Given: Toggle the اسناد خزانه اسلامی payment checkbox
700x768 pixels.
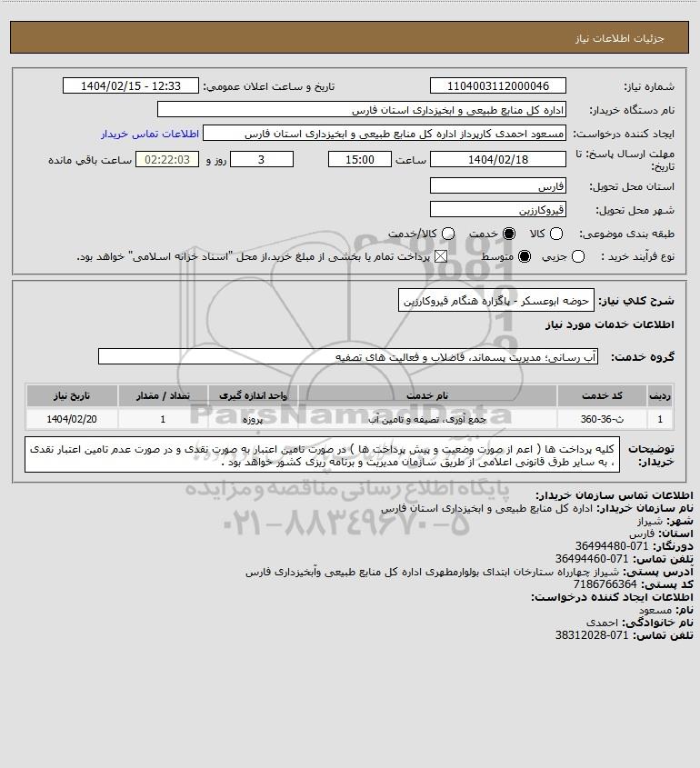Looking at the screenshot, I should (x=441, y=256).
